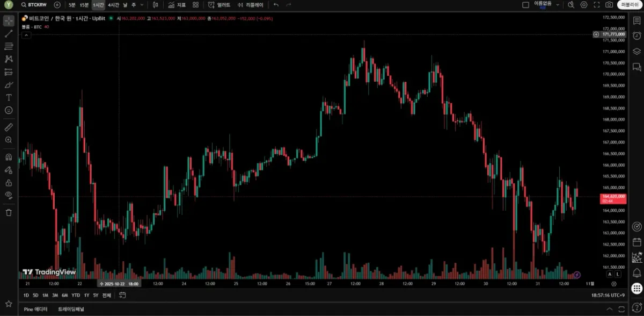Viewport: 644px width, 316px height.
Task: Toggle log scale L button
Action: [x=618, y=275]
